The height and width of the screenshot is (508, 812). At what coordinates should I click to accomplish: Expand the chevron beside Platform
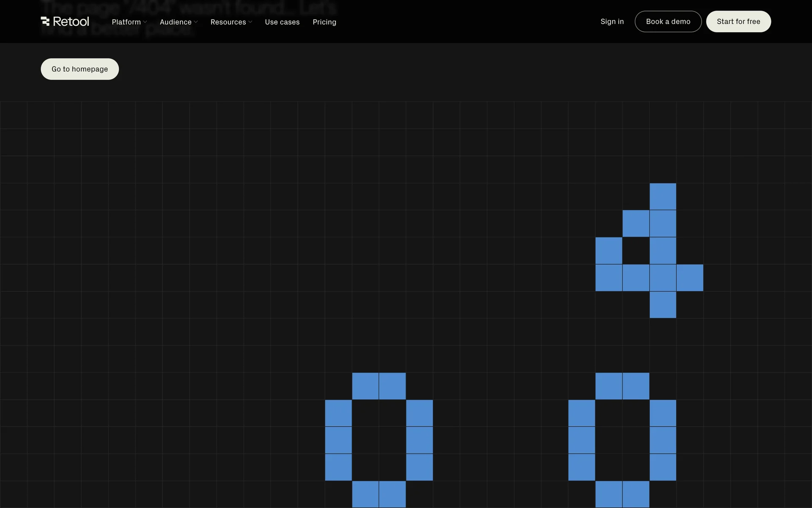click(x=145, y=22)
